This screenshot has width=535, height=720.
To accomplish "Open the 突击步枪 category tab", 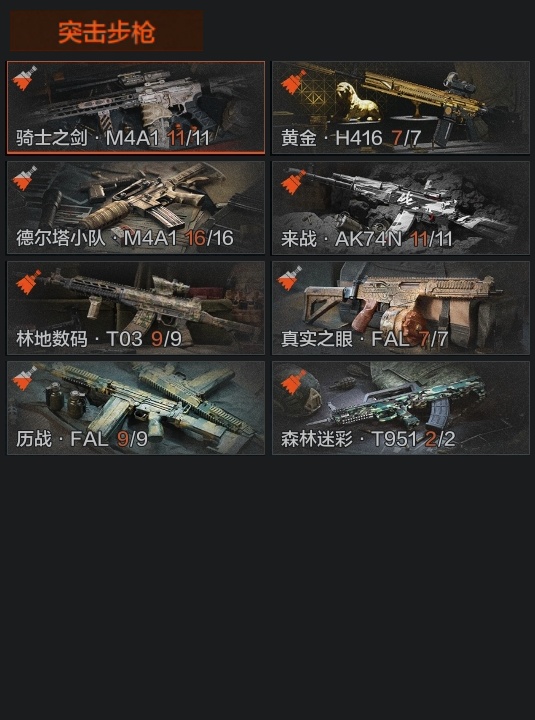I will (107, 31).
